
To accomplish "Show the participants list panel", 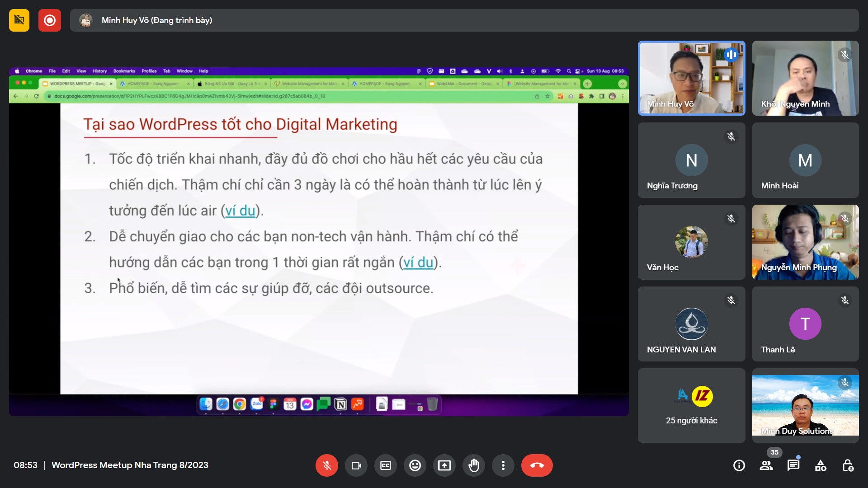I will coord(766,465).
